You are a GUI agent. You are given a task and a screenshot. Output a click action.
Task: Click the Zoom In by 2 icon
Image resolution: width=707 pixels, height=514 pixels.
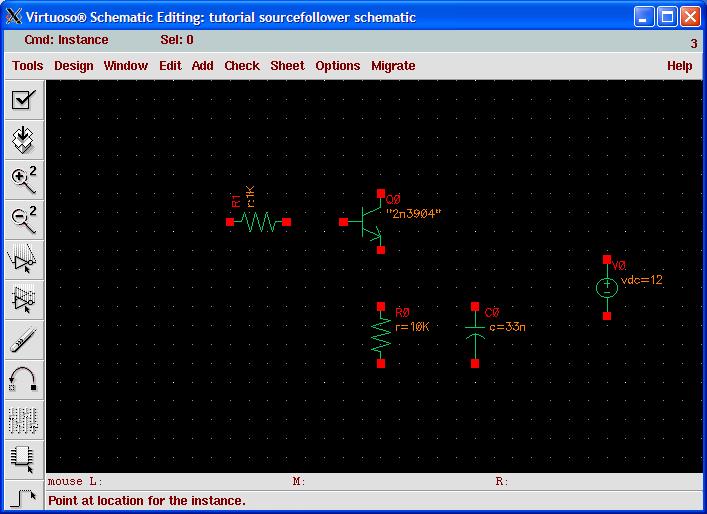[x=24, y=179]
